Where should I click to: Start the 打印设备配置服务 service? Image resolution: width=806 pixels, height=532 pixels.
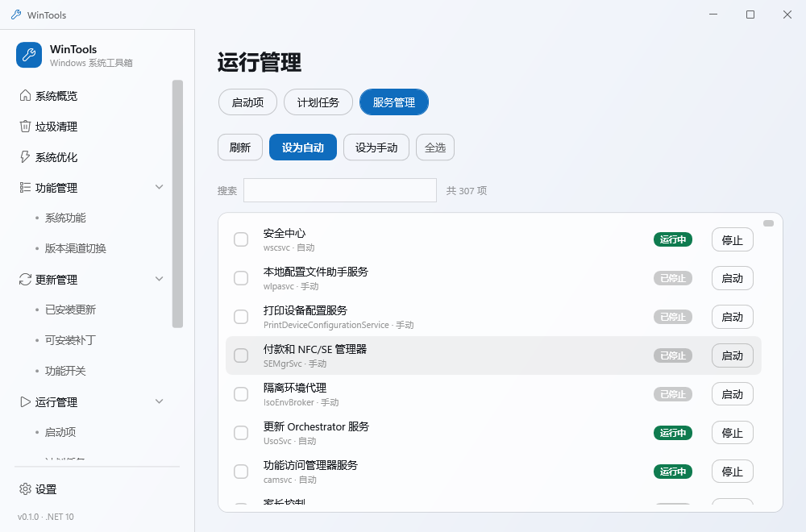pos(733,317)
